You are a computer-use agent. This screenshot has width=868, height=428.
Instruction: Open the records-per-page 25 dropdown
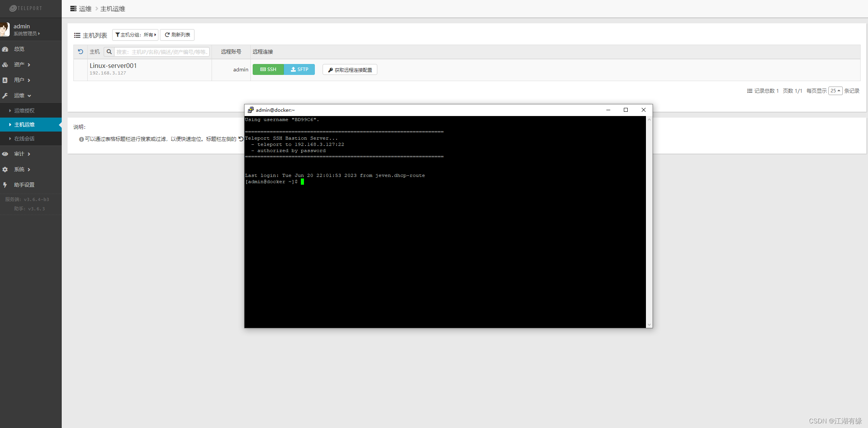(835, 91)
